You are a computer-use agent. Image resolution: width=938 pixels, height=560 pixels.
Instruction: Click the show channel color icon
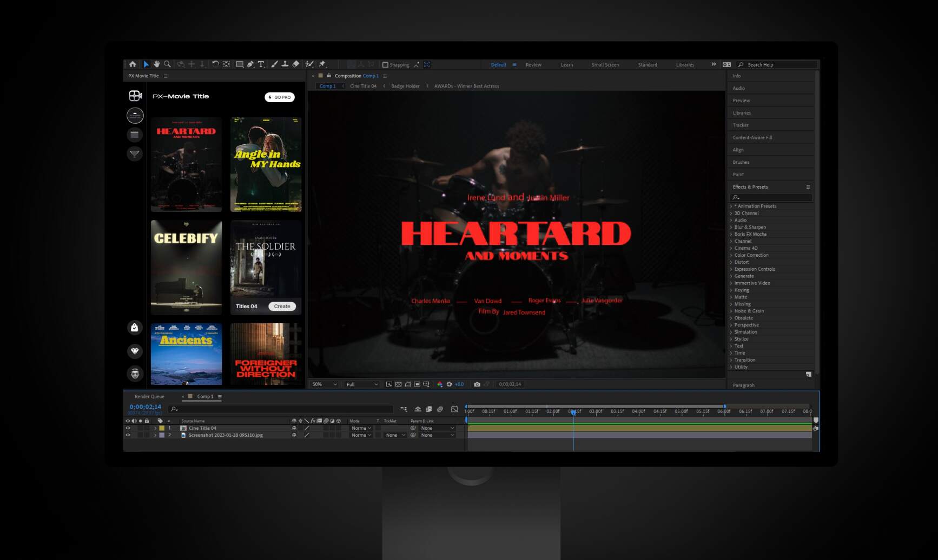point(440,384)
